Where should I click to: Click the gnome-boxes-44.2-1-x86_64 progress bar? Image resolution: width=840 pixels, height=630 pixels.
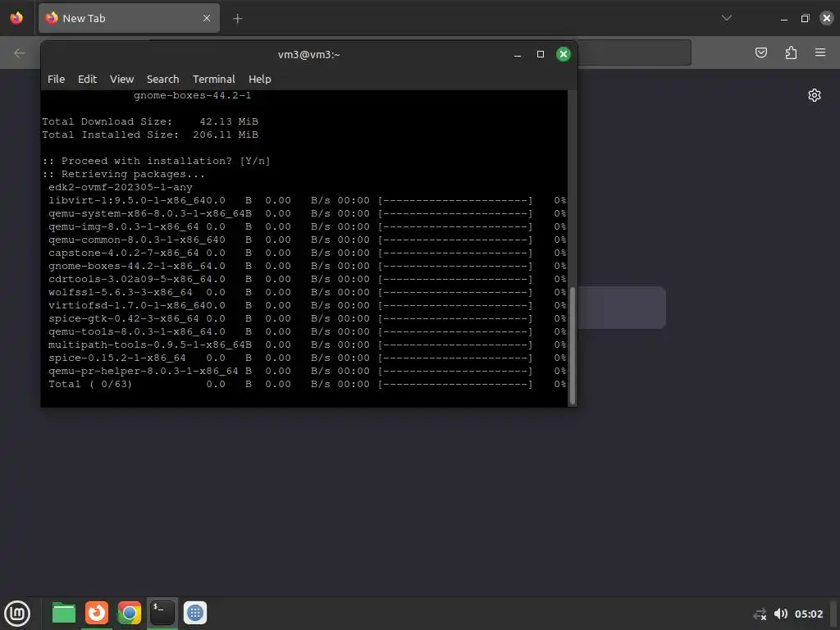[455, 267]
